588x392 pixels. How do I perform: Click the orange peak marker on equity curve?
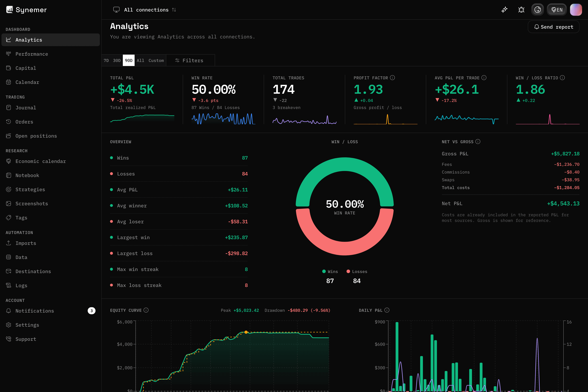tap(246, 332)
